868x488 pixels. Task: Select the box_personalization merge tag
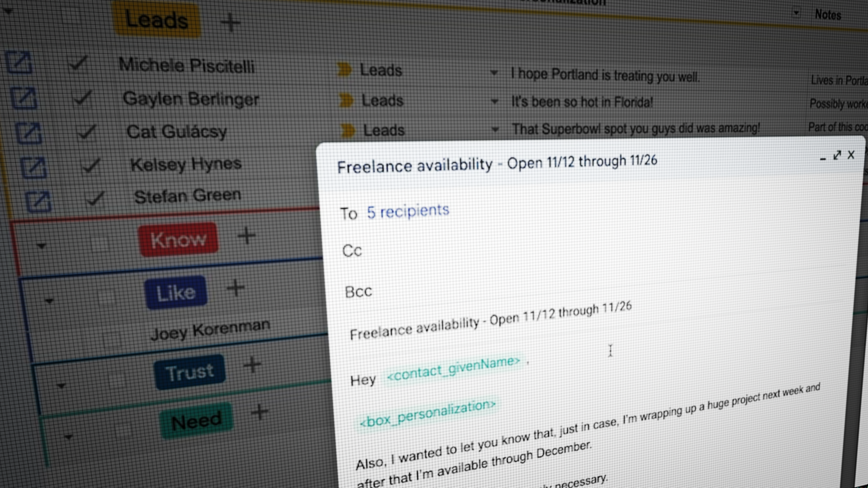427,413
